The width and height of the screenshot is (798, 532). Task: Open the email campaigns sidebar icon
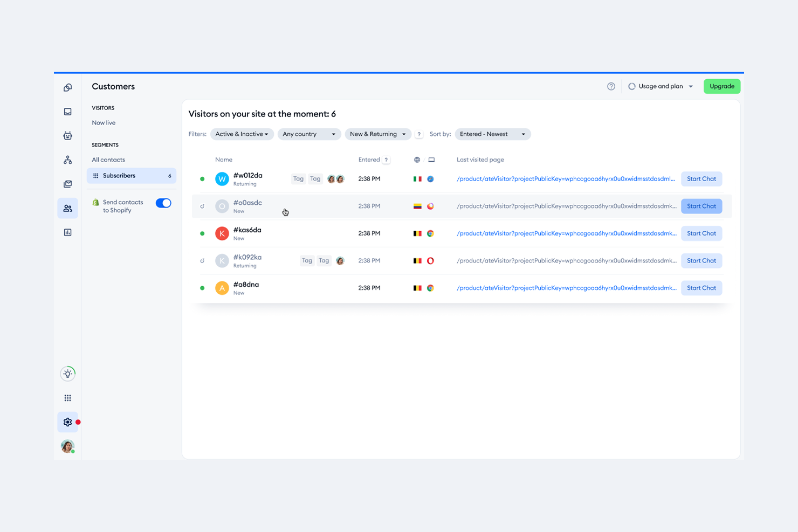(x=67, y=184)
